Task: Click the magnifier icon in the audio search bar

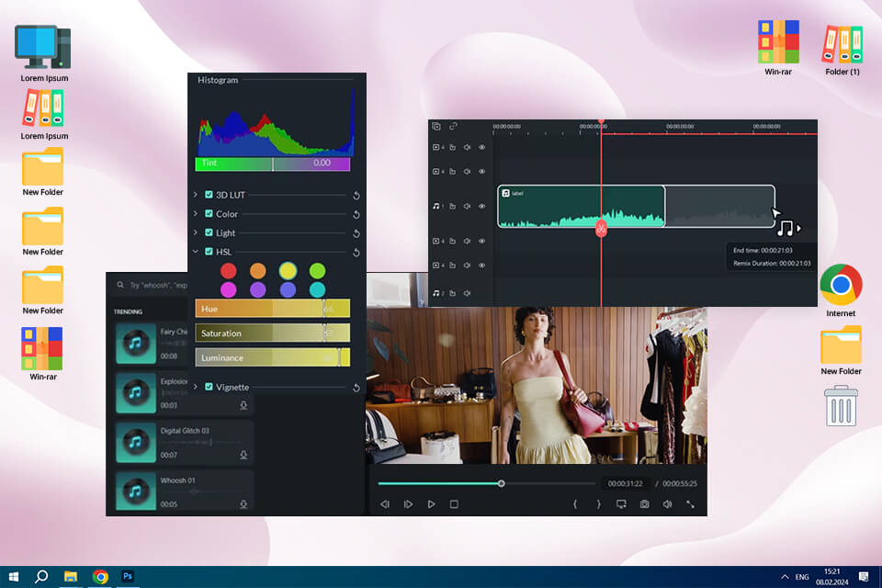Action: pos(120,286)
